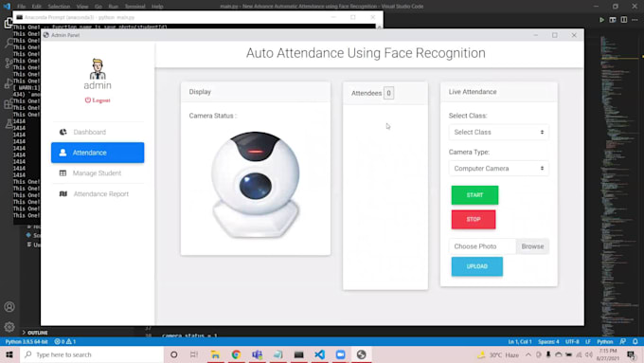Open the Attendance Report menu item
This screenshot has width=644, height=363.
coord(98,193)
